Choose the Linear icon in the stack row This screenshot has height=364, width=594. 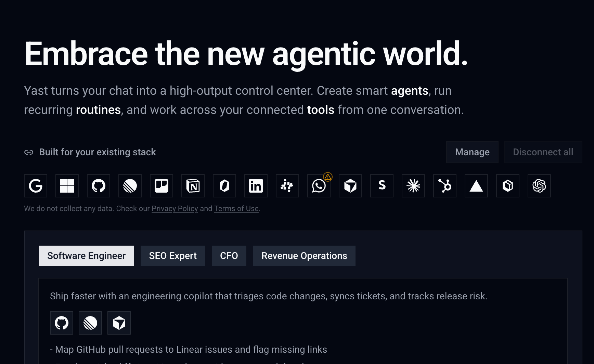130,186
